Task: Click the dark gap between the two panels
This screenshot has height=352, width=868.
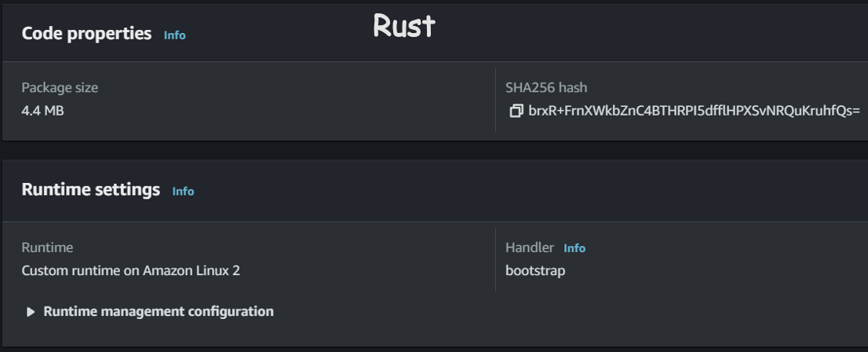Action: 434,150
